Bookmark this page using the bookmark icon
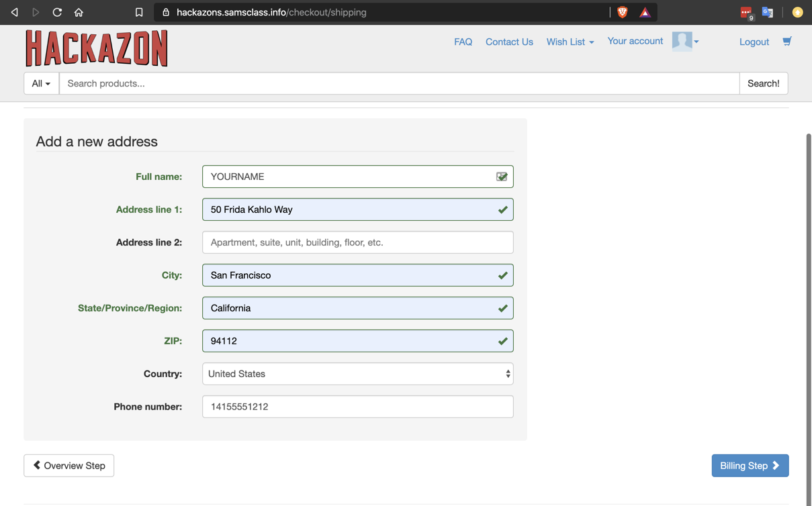 pyautogui.click(x=139, y=12)
